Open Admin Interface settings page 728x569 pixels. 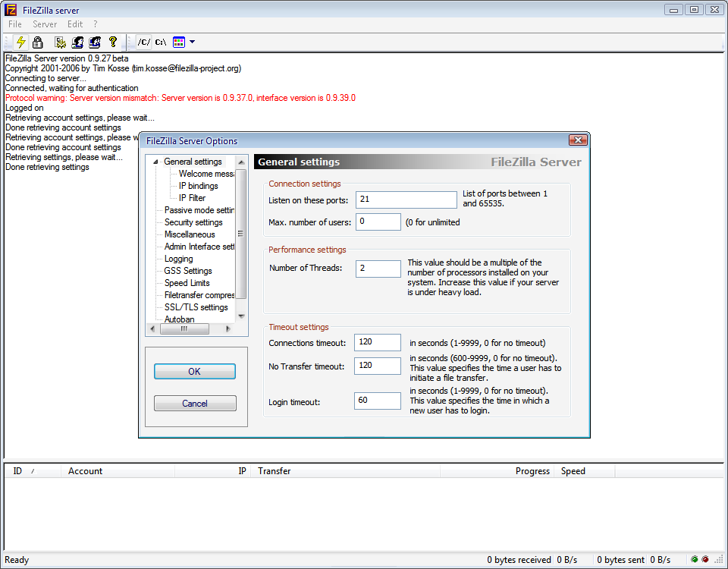199,246
